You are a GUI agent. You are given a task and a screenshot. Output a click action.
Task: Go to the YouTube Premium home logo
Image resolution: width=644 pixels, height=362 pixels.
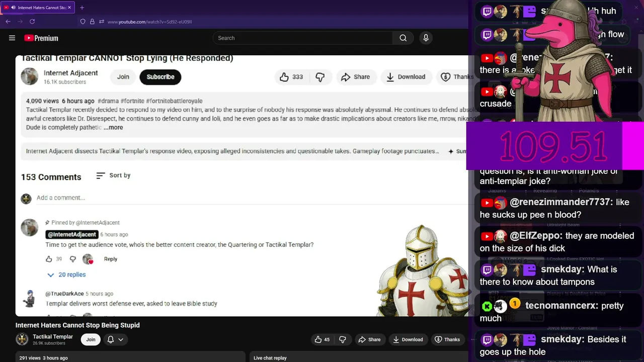[41, 38]
